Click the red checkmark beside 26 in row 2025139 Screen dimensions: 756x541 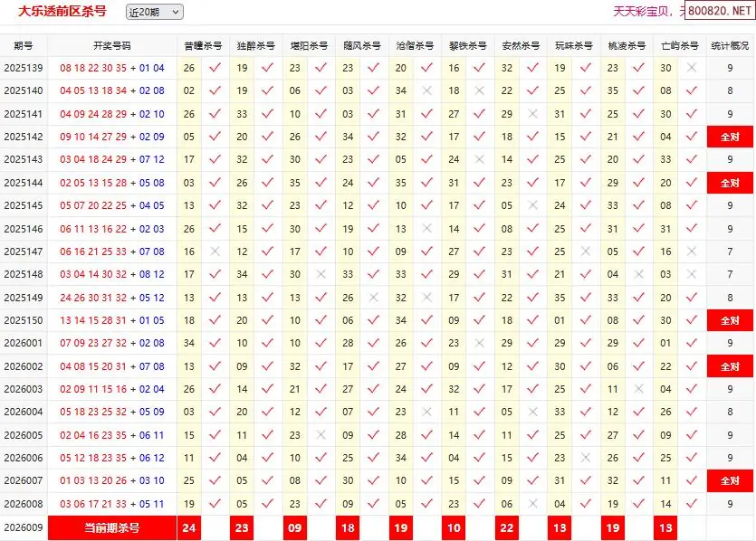(x=215, y=68)
